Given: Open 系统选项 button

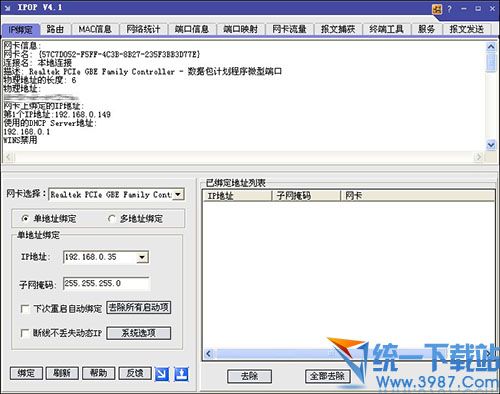Looking at the screenshot, I should [x=139, y=333].
